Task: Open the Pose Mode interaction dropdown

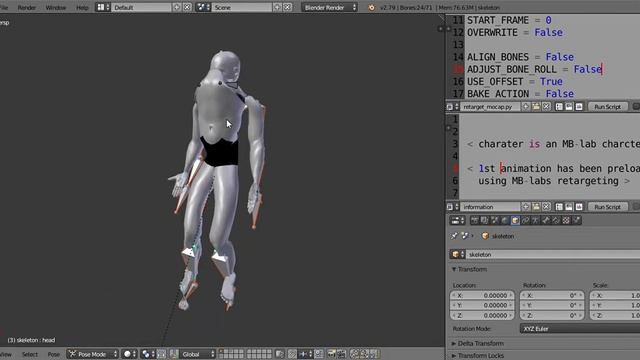Action: click(93, 354)
